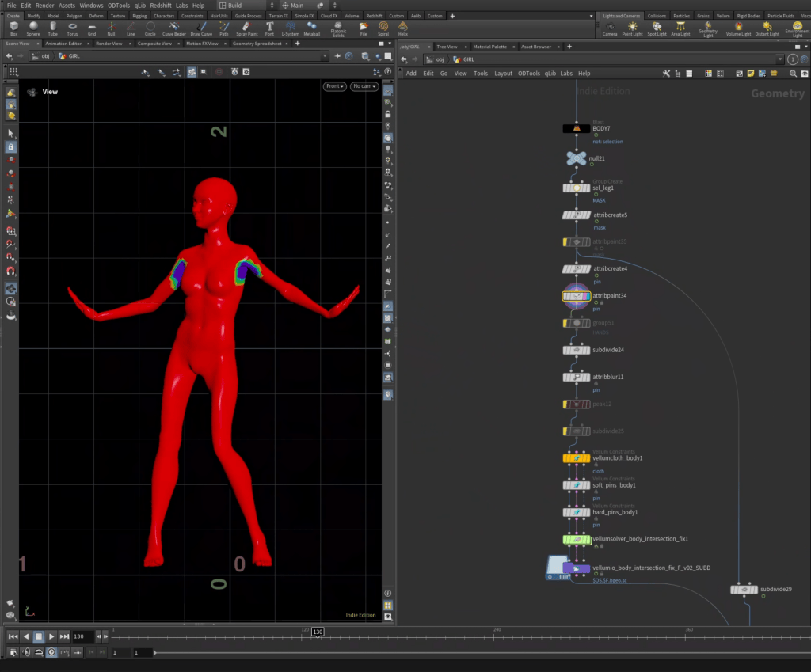Click the Distant Light shelf tool

click(767, 28)
